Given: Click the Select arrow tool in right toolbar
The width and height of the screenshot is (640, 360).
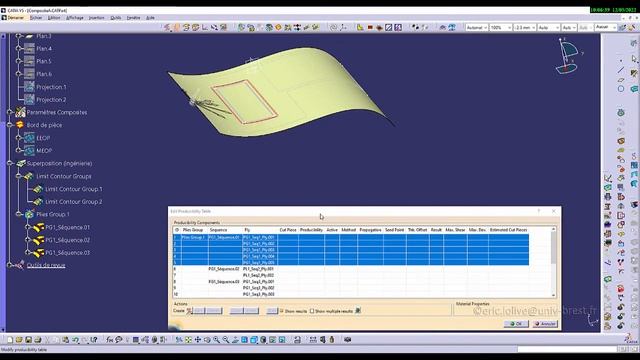Looking at the screenshot, I should 634,59.
